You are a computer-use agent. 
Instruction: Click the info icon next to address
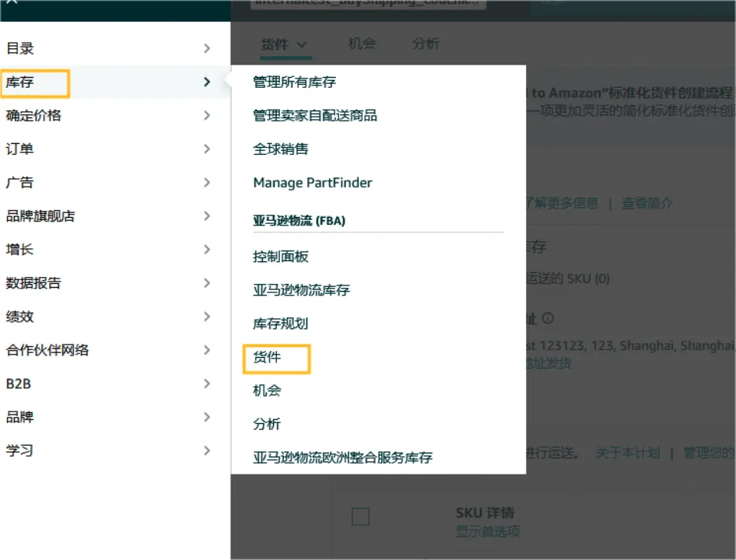coord(548,318)
